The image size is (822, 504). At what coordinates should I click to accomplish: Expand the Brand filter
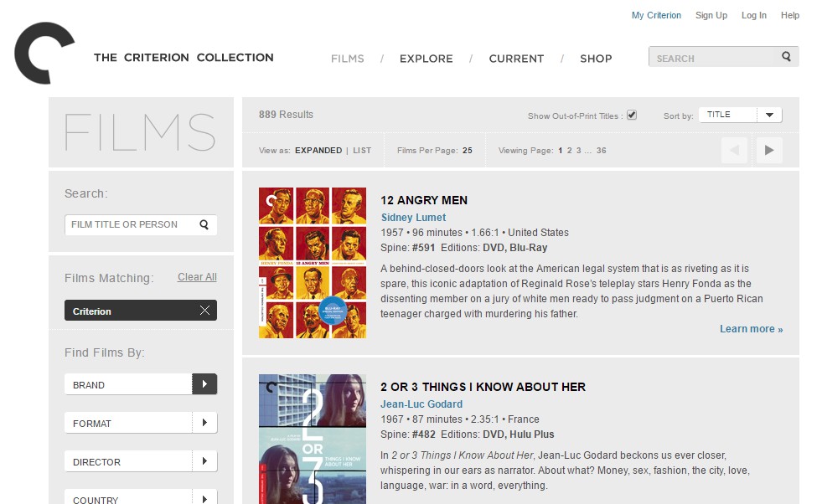pyautogui.click(x=204, y=384)
